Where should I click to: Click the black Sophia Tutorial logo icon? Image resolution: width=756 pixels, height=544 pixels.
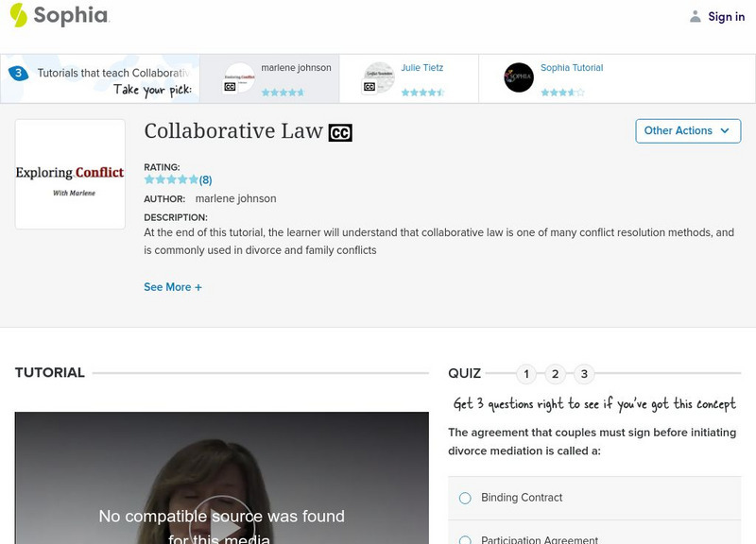[x=518, y=76]
